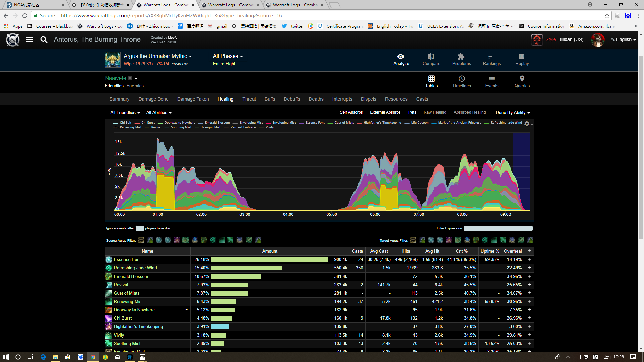
Task: Bookmark this page with star icon
Action: 607,16
